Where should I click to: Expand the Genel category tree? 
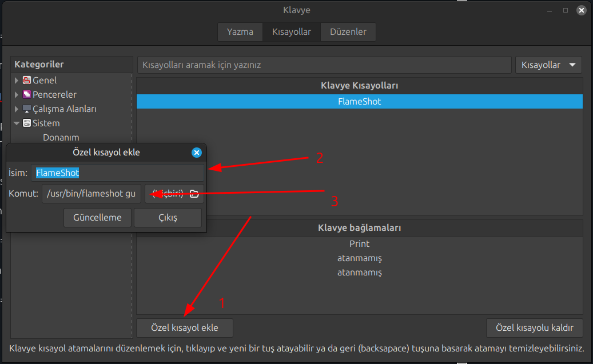coord(17,81)
